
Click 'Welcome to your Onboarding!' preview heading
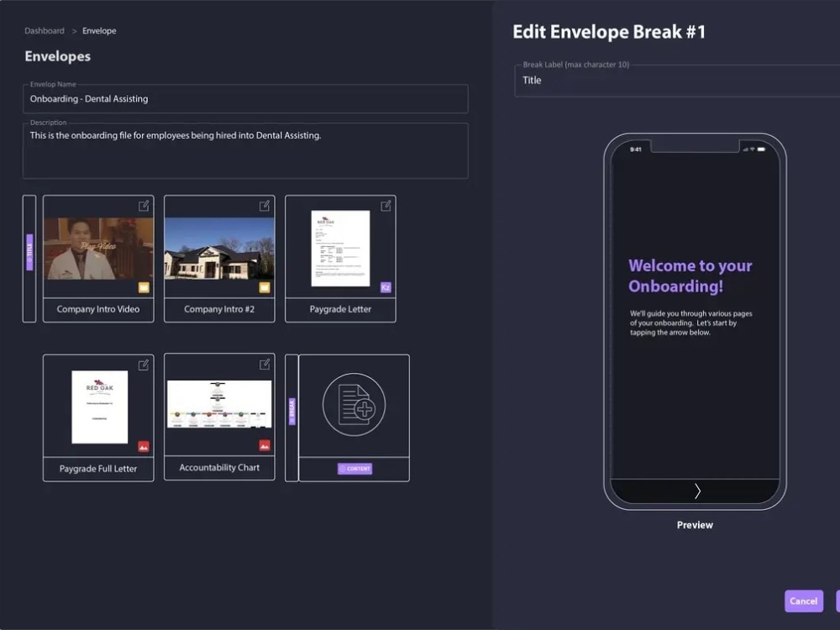(x=690, y=276)
